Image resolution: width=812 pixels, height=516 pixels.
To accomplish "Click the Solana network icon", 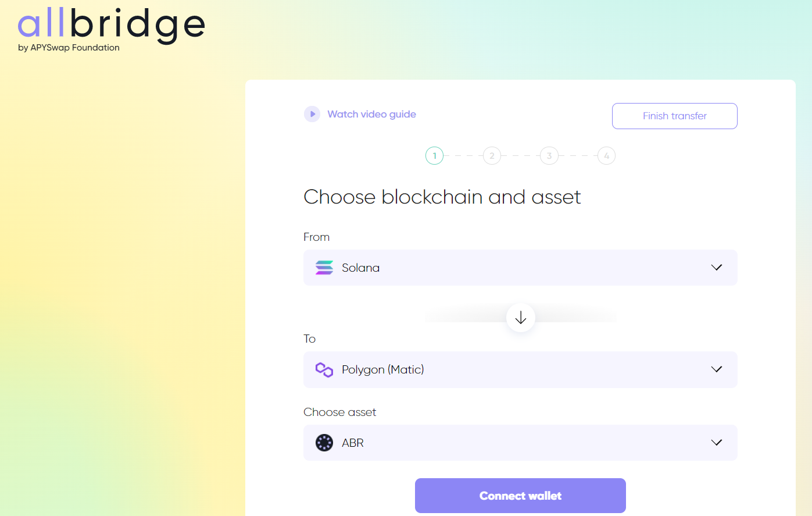I will click(x=324, y=268).
